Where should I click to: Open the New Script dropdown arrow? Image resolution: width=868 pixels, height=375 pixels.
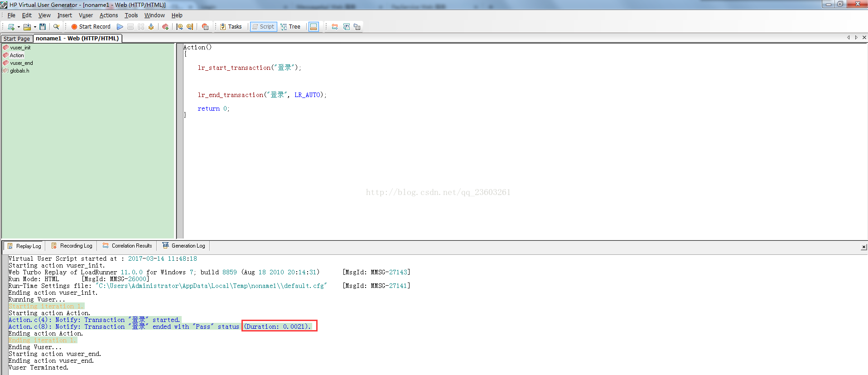(x=19, y=27)
